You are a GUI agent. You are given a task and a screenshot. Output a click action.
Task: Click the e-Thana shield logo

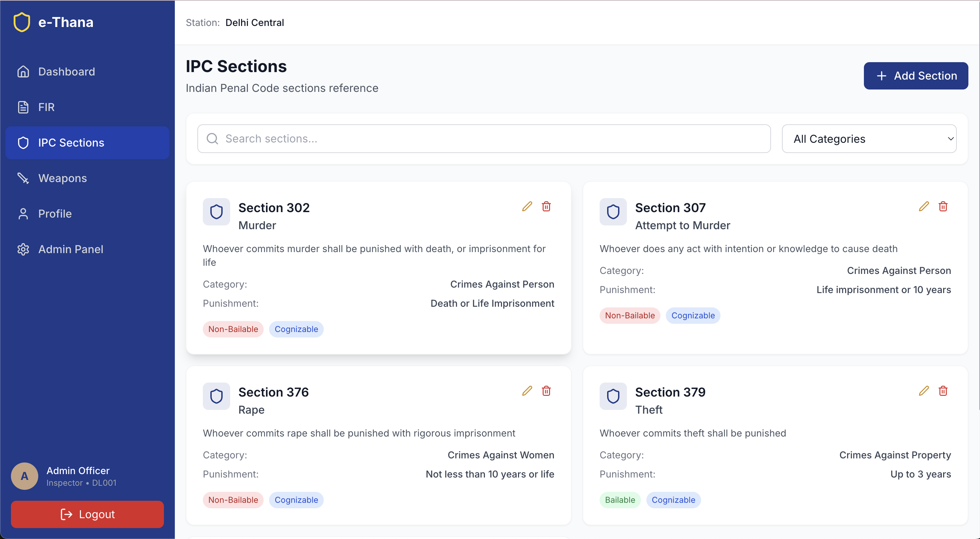(x=22, y=22)
